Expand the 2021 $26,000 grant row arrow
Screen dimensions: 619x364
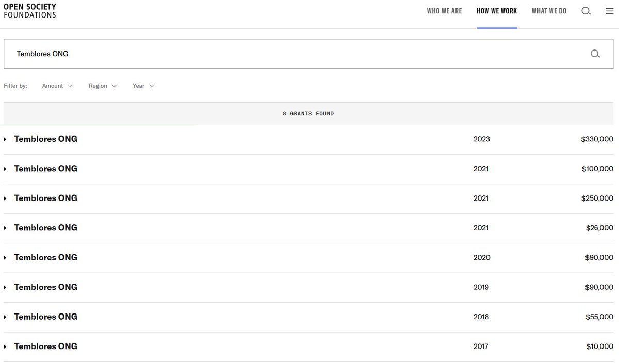click(5, 228)
